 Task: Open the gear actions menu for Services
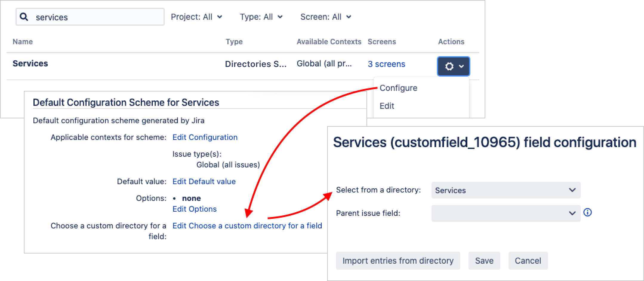coord(453,66)
